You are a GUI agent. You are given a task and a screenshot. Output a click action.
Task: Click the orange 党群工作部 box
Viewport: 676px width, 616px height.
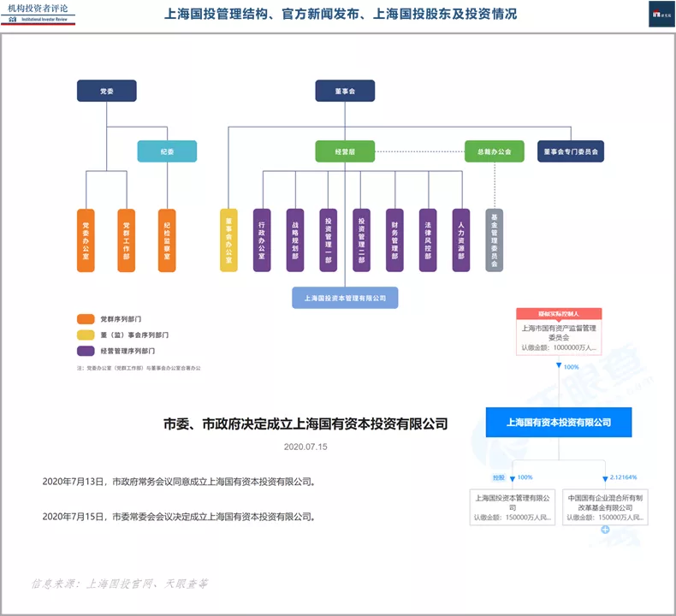pyautogui.click(x=127, y=240)
